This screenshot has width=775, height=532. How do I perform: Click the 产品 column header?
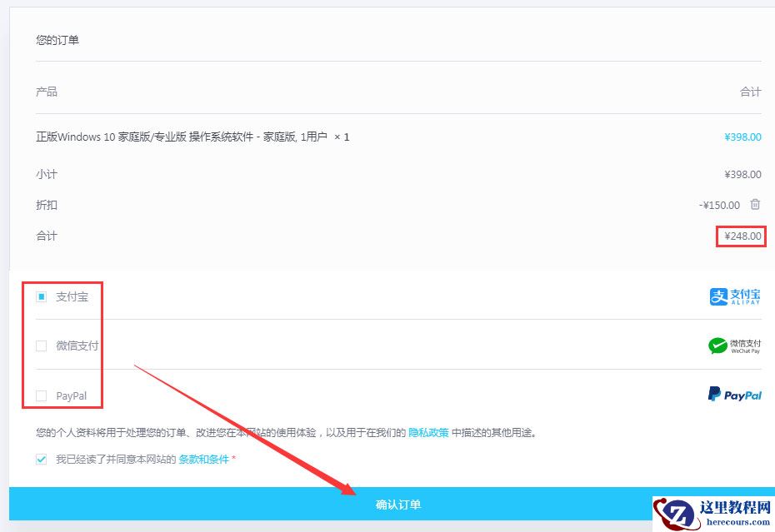click(46, 92)
